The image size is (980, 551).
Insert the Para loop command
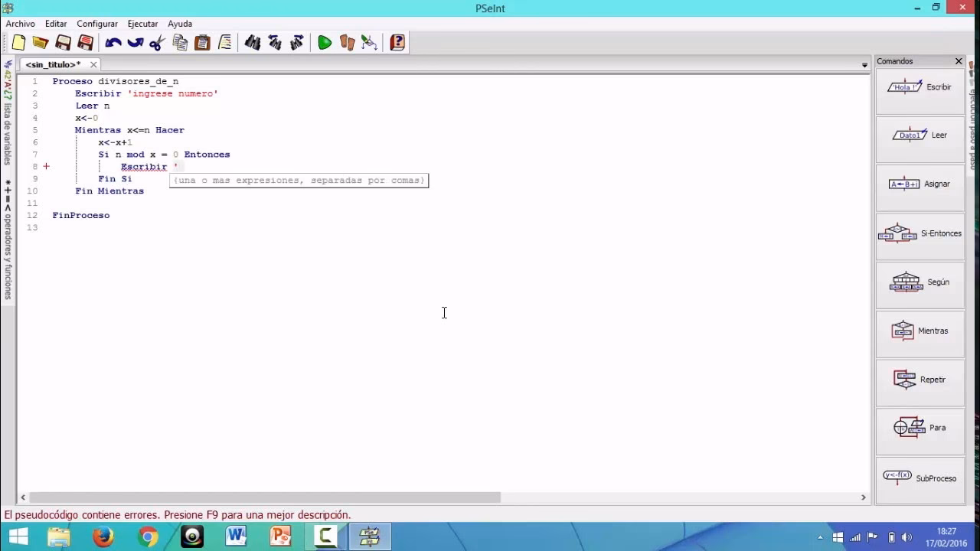[x=920, y=428]
